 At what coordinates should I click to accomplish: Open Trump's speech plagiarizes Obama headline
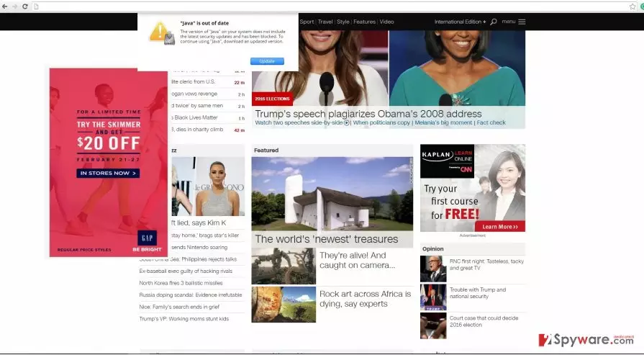pyautogui.click(x=368, y=114)
